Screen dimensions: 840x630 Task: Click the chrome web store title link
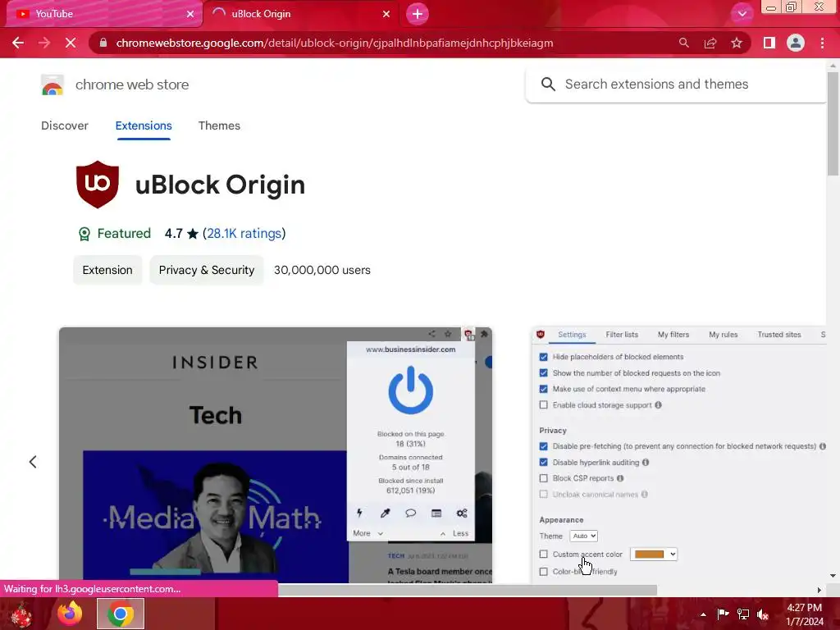pyautogui.click(x=132, y=84)
